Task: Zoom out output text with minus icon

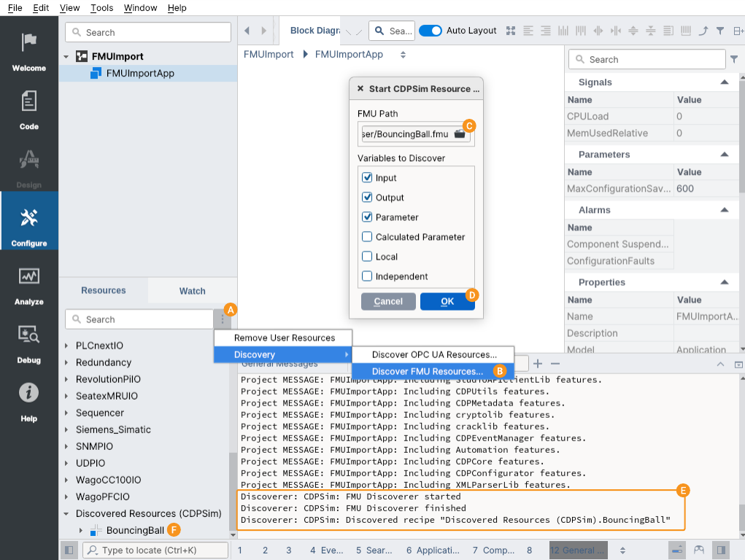Action: coord(555,364)
